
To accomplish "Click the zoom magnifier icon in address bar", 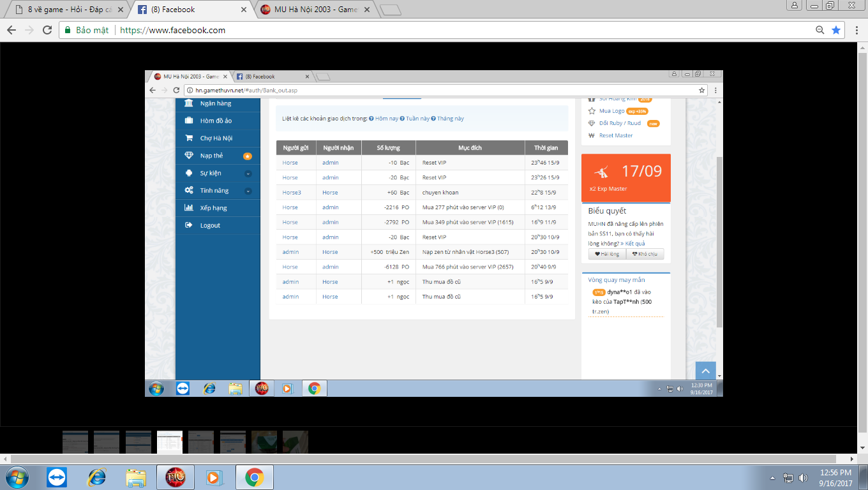I will point(820,30).
